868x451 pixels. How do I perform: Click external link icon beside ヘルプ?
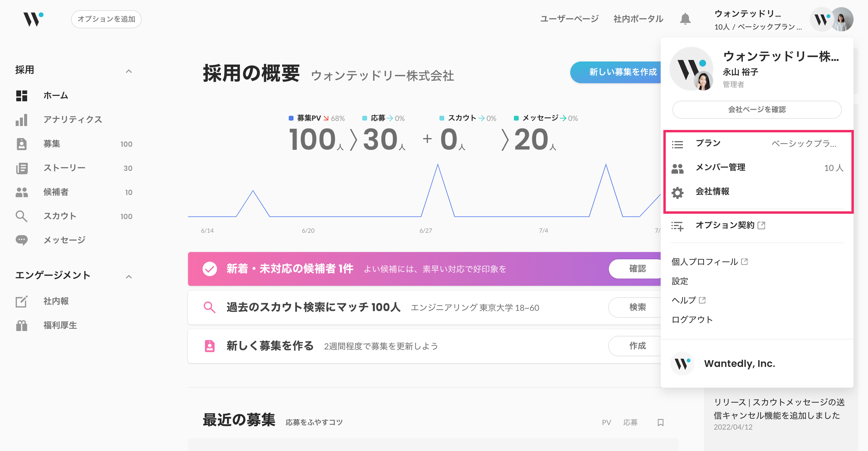[x=702, y=300]
